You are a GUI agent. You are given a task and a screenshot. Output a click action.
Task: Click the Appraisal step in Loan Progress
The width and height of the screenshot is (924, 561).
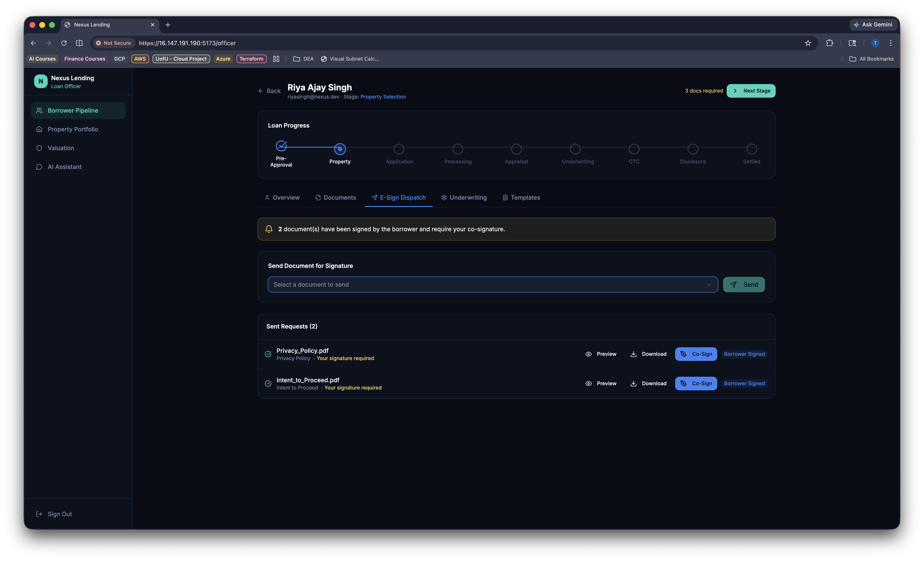pyautogui.click(x=516, y=149)
